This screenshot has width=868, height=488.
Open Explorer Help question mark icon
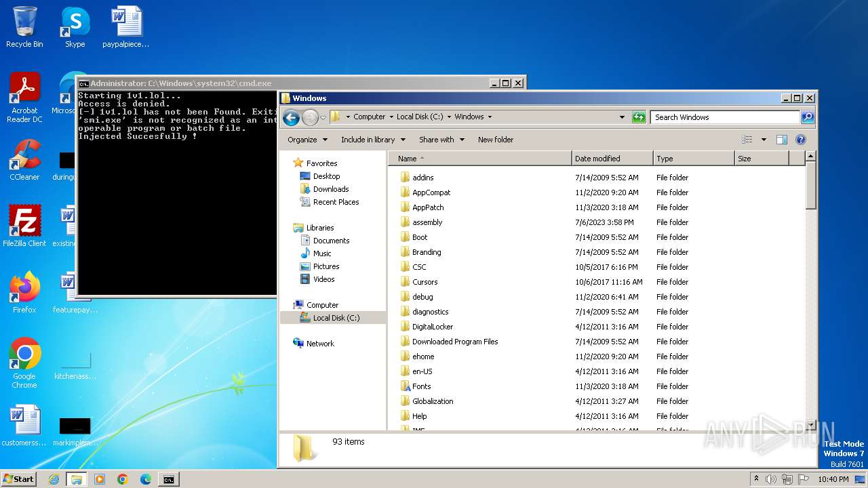click(x=801, y=140)
